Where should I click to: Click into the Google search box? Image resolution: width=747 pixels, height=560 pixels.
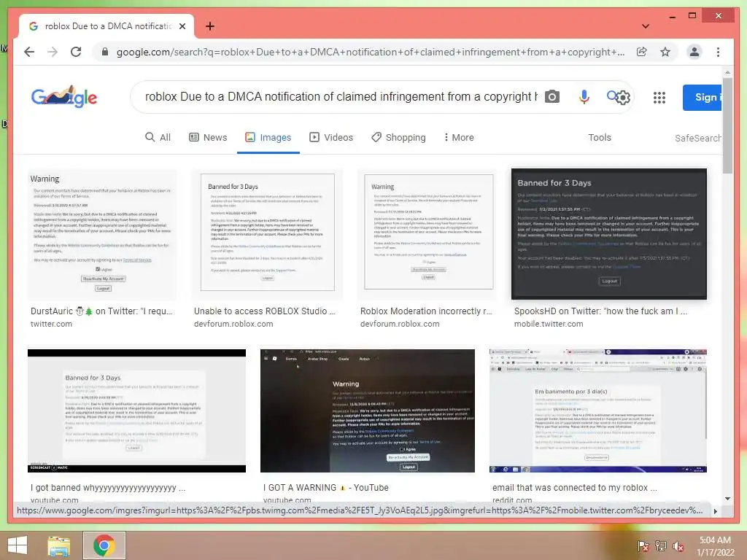pyautogui.click(x=341, y=97)
